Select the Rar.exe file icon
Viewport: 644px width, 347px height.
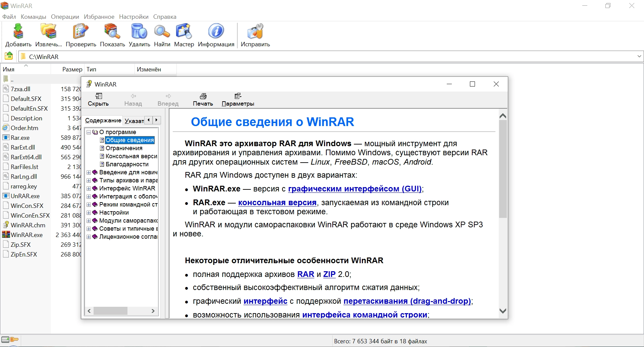(6, 137)
